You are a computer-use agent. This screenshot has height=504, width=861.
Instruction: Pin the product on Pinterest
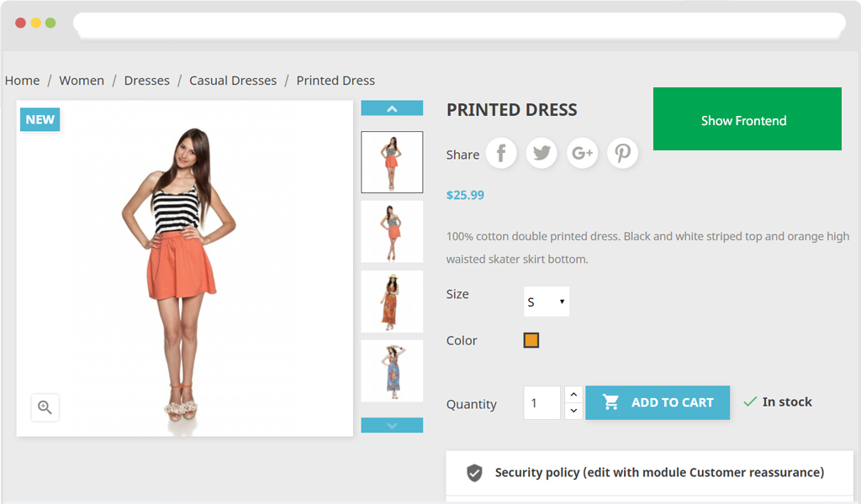[x=622, y=153]
